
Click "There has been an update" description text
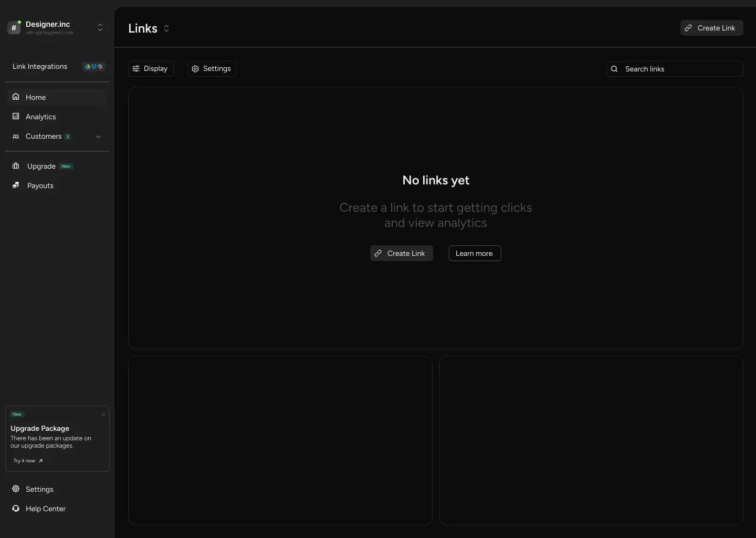(51, 442)
